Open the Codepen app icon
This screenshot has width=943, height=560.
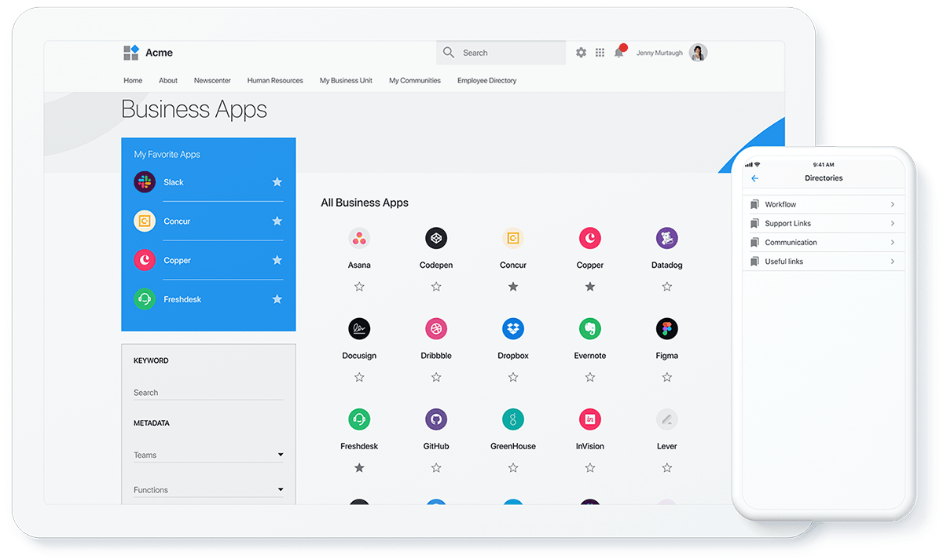pos(436,238)
